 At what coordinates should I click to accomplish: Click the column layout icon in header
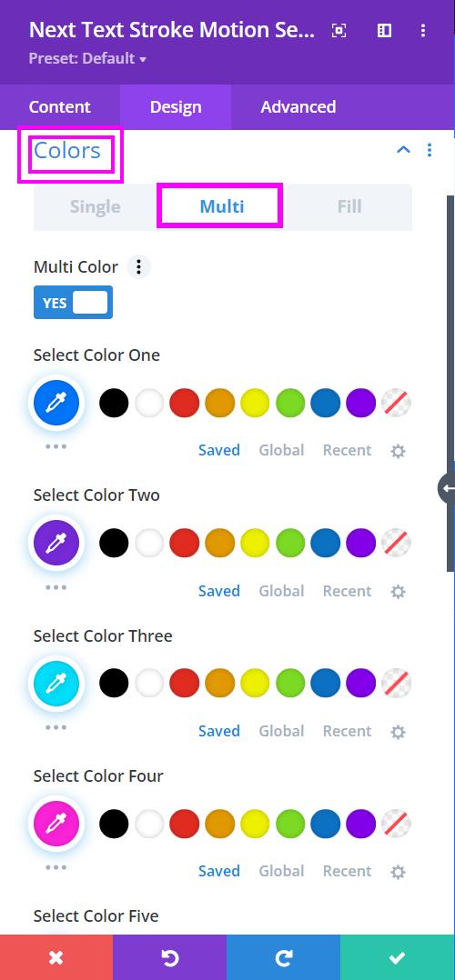point(384,30)
